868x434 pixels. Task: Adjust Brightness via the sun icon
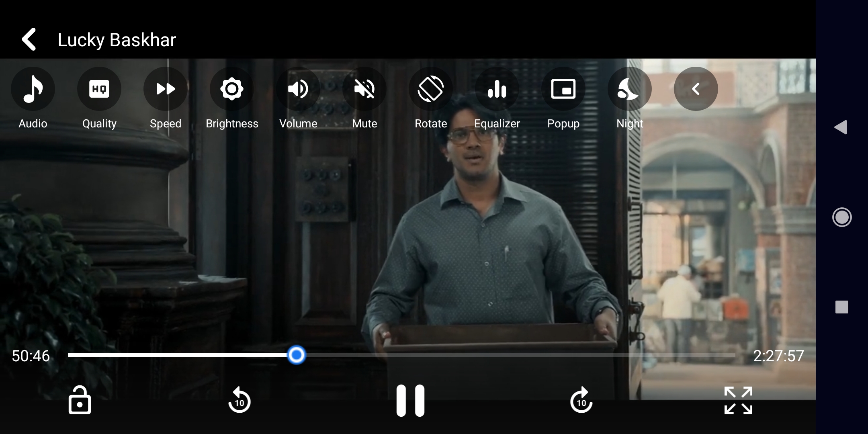click(x=232, y=89)
